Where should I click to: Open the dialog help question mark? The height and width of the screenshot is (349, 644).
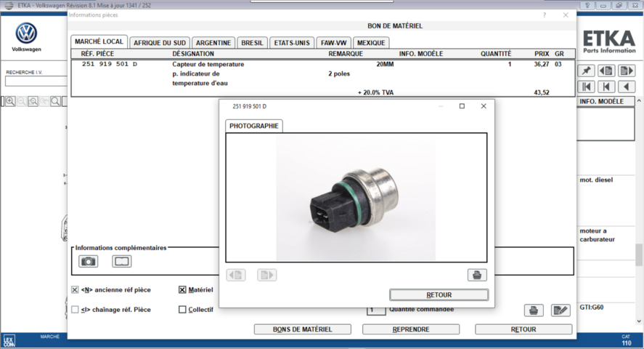pyautogui.click(x=545, y=15)
